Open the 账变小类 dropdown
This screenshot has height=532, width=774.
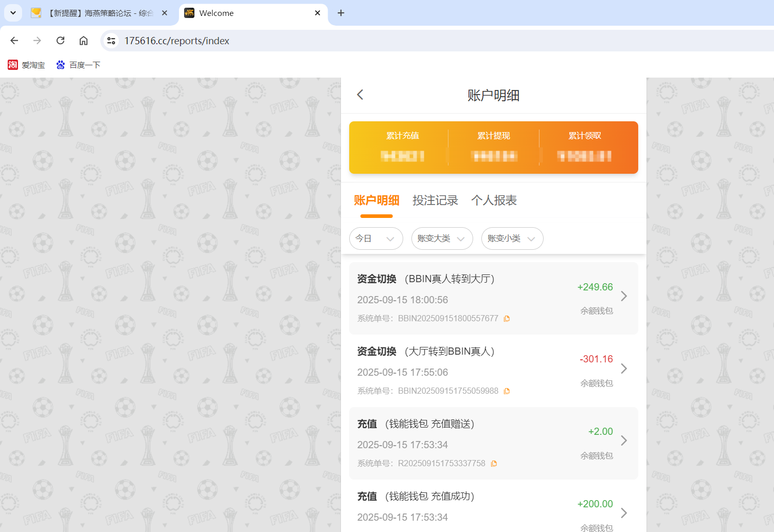[x=512, y=238]
